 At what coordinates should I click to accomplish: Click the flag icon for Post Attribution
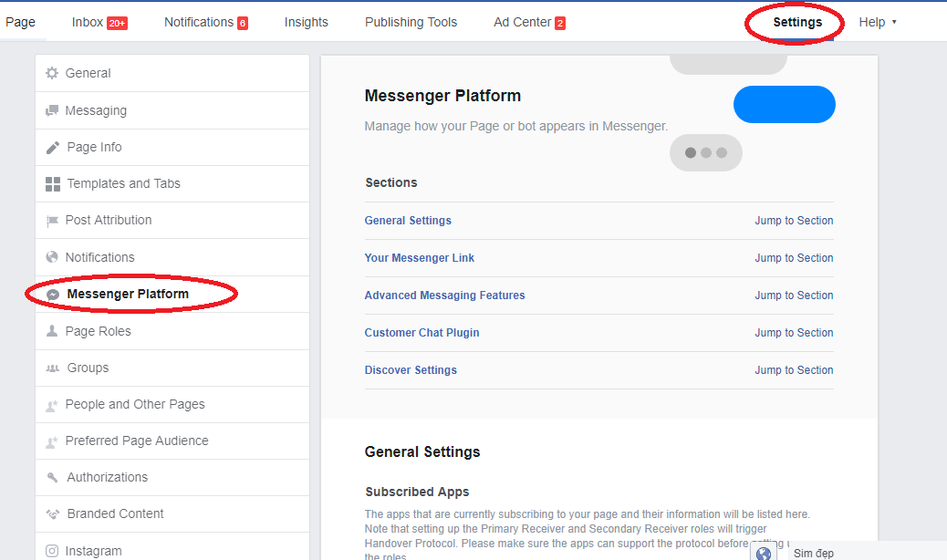(x=52, y=221)
